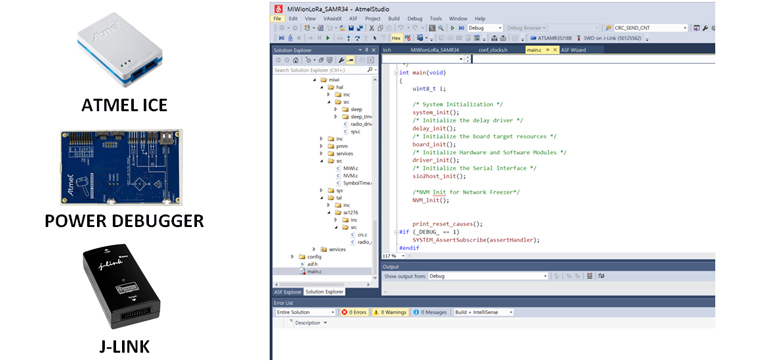Toggle the 0 Errors filter
The image size is (760, 364).
pos(354,312)
